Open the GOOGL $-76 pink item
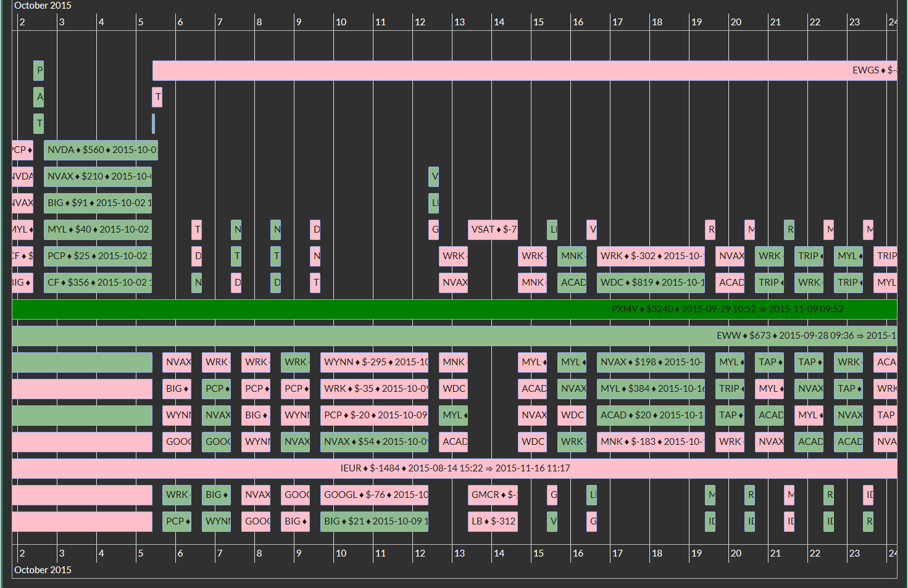This screenshot has height=588, width=908. point(374,495)
